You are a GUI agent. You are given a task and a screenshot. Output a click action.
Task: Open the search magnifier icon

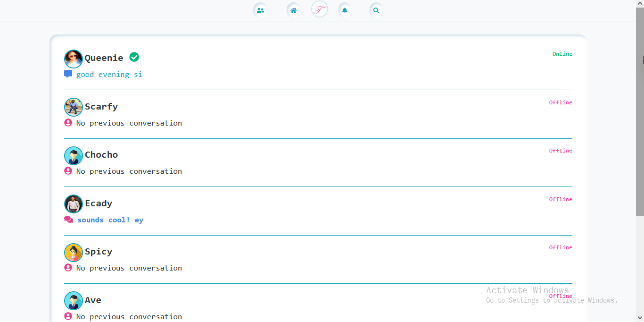(376, 10)
